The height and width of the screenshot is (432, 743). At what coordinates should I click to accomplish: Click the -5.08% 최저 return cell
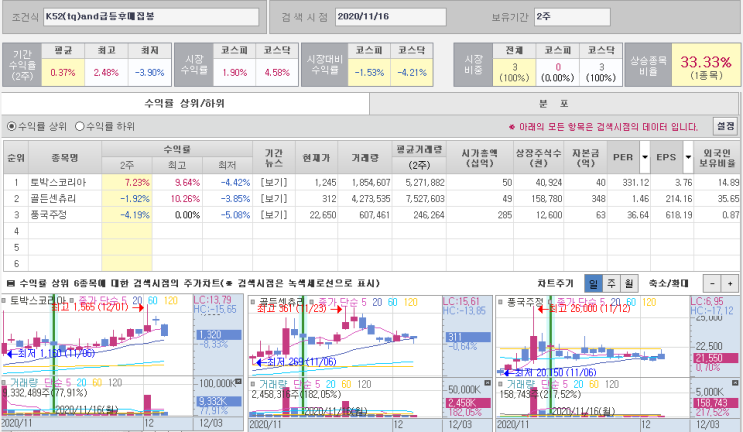tap(227, 215)
